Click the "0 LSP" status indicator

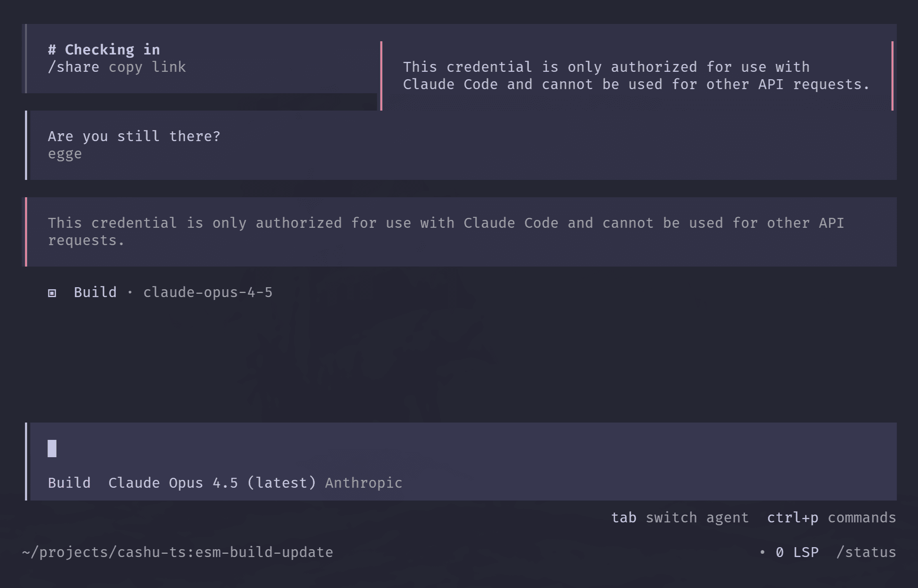tap(797, 552)
